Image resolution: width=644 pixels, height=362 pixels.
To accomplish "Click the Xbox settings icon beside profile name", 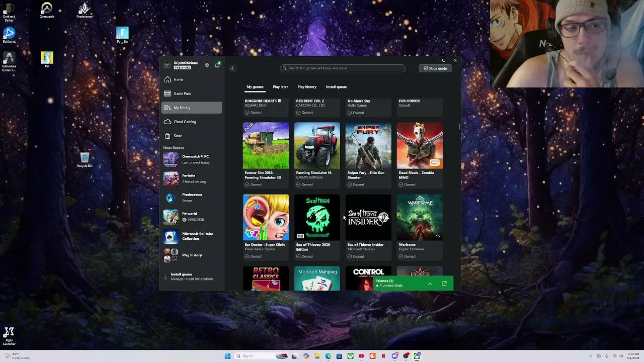I will point(207,65).
